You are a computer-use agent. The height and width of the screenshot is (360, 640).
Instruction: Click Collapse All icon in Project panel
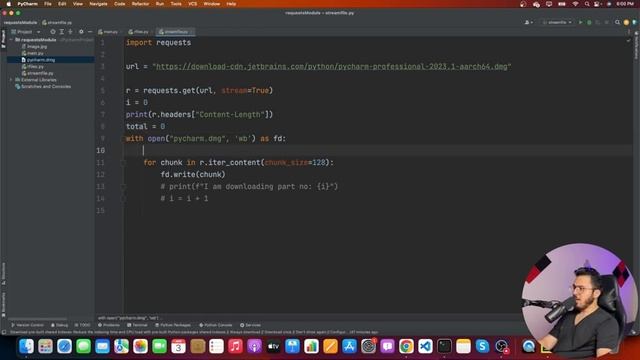click(70, 31)
